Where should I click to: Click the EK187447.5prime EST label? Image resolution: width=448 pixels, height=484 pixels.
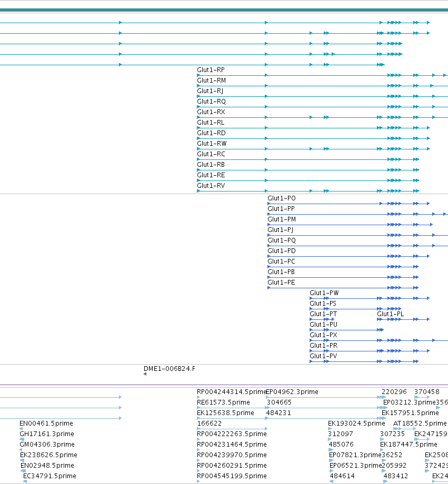pyautogui.click(x=409, y=444)
